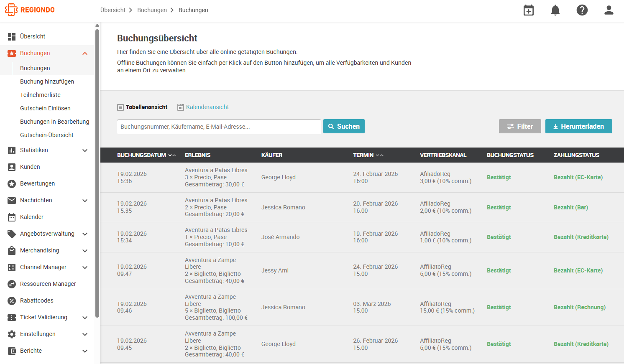The image size is (624, 364).
Task: Open Gutschein Einlösen submenu item
Action: pyautogui.click(x=45, y=108)
